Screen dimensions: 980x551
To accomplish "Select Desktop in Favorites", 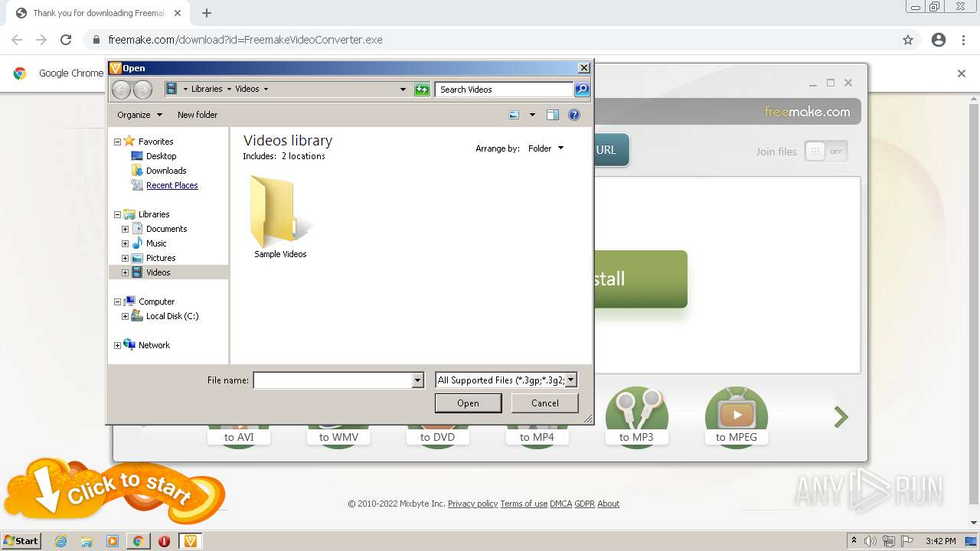I will click(161, 156).
